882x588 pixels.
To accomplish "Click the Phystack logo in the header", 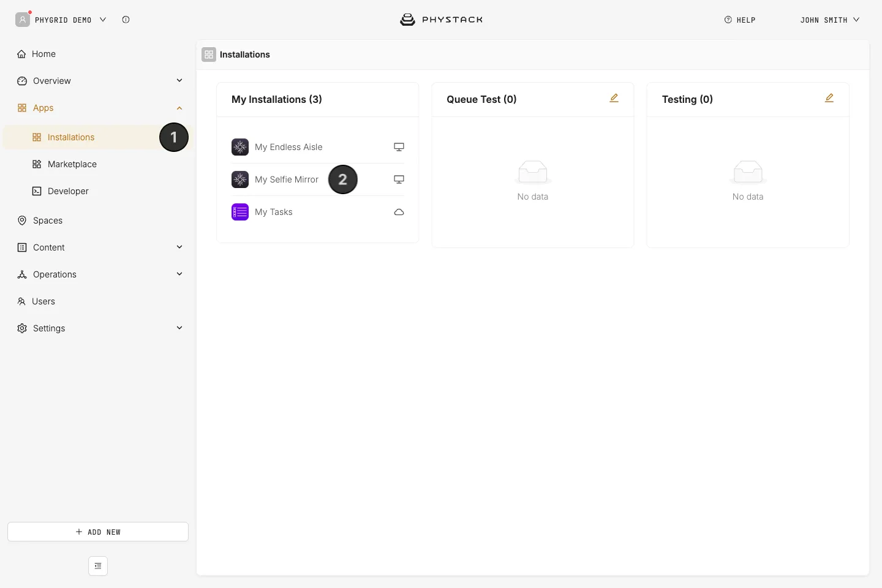I will point(441,20).
